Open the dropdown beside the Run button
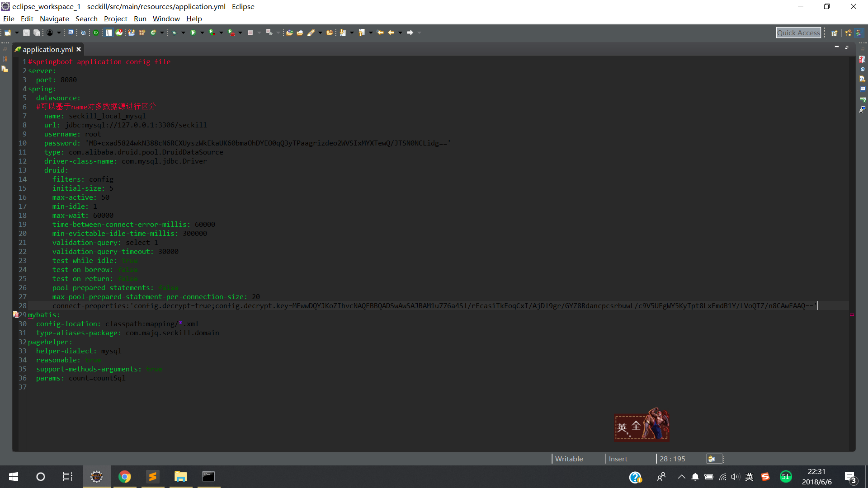Viewport: 868px width, 488px height. (202, 32)
